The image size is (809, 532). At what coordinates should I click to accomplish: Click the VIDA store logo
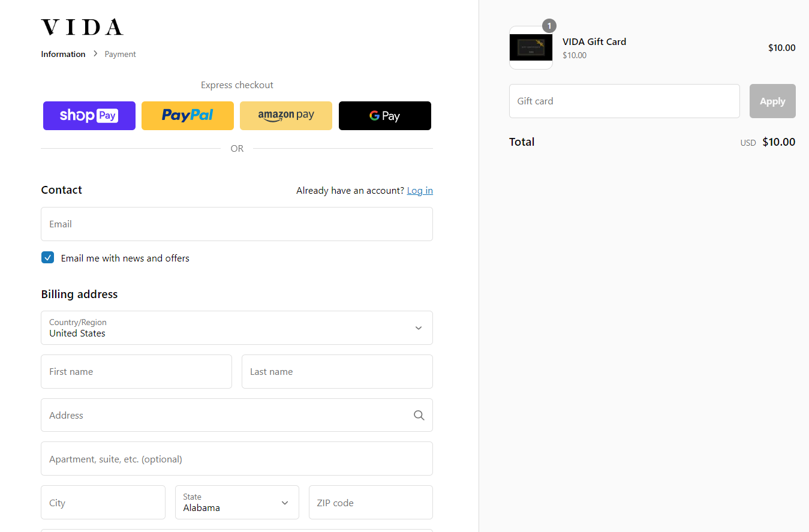pos(82,27)
